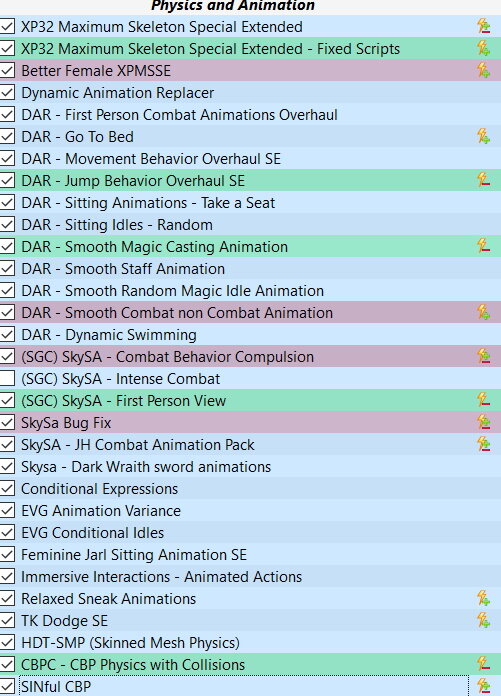Toggle the DAR - Smooth Staff Animation checkbox

click(x=7, y=269)
